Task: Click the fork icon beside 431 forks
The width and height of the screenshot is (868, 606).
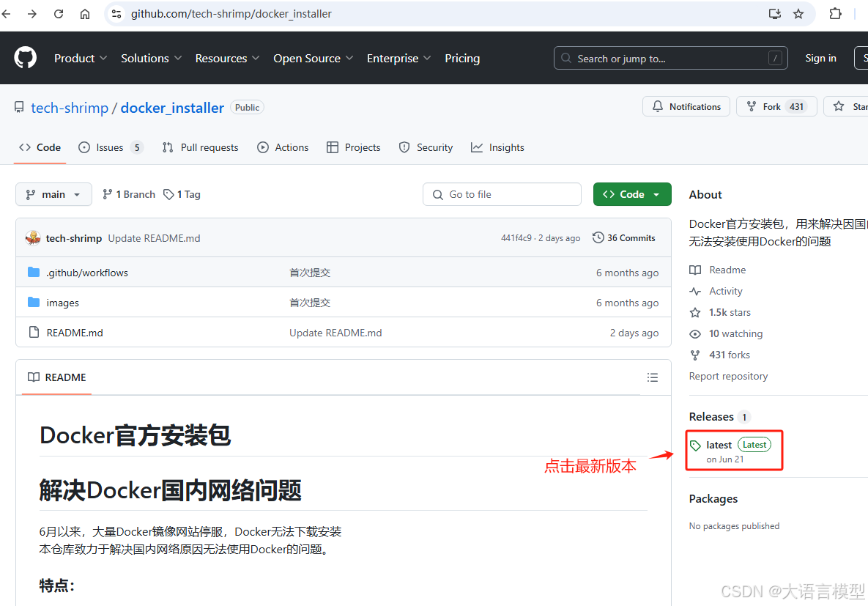Action: [694, 355]
